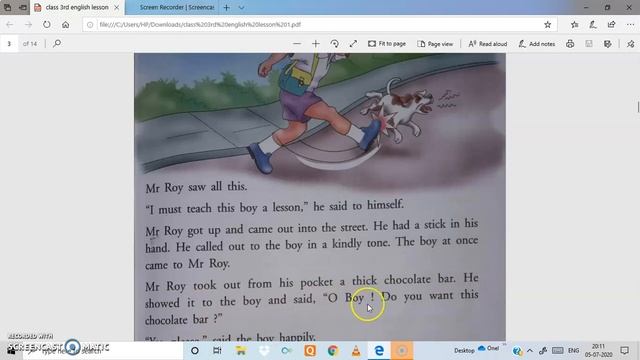Show tabs you've set aside

tap(7, 7)
